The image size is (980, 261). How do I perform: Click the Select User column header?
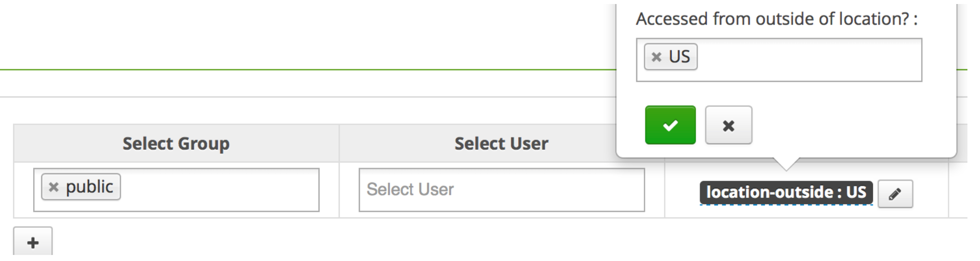click(x=501, y=144)
